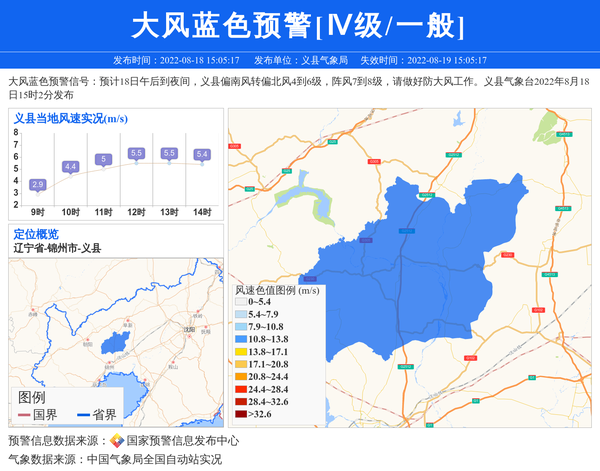The width and height of the screenshot is (600, 471).
Task: Click the National Early Warning Center logo icon
Action: 116,440
